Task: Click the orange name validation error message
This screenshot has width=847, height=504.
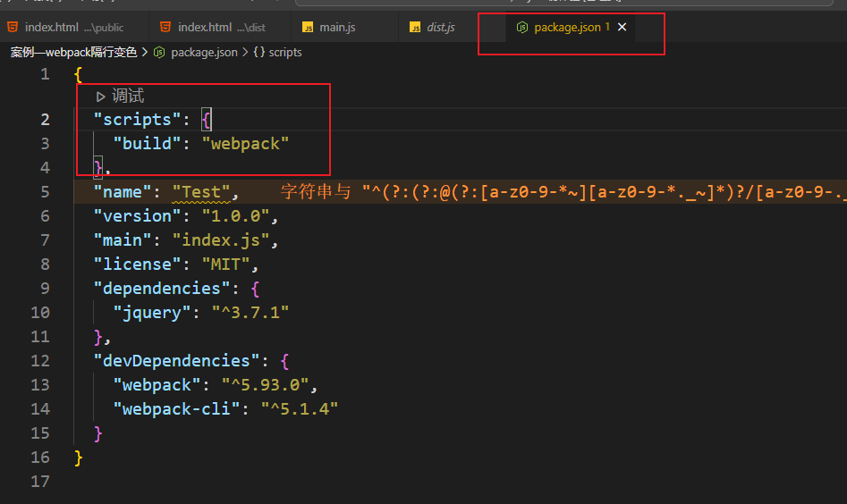Action: (563, 192)
